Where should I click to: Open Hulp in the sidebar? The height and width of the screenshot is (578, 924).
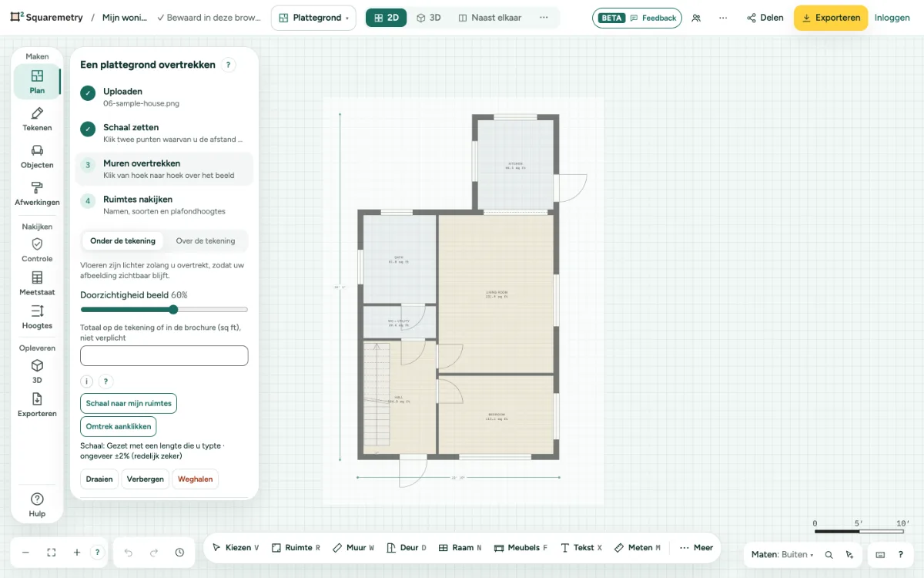(x=37, y=505)
